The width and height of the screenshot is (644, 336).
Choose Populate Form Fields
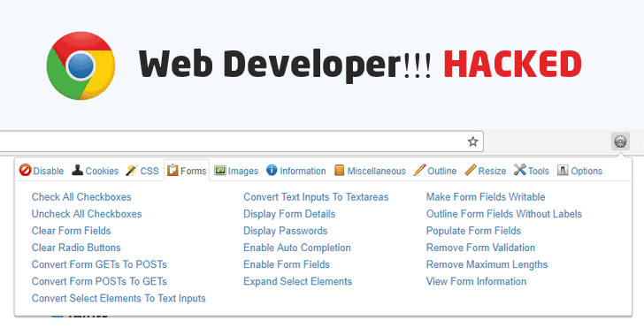[473, 231]
